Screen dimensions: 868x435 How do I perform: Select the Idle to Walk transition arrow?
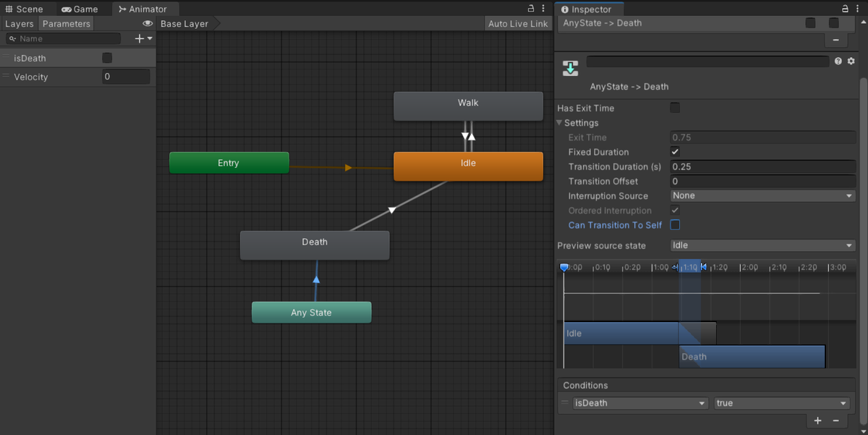click(472, 136)
